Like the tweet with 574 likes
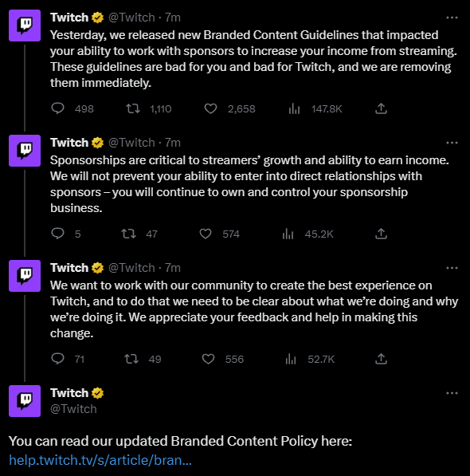The image size is (470, 476). point(206,234)
